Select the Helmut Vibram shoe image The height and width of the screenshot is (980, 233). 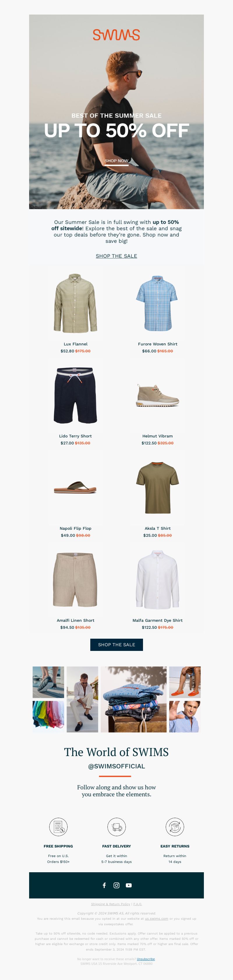coord(158,395)
